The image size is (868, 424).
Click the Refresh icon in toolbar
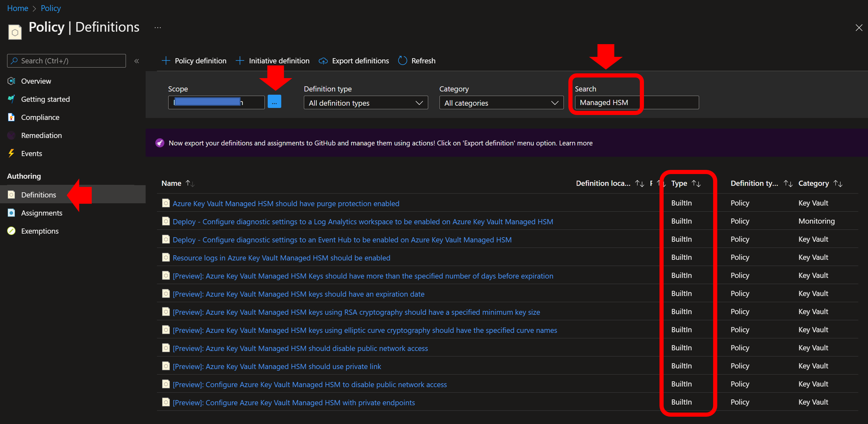402,61
